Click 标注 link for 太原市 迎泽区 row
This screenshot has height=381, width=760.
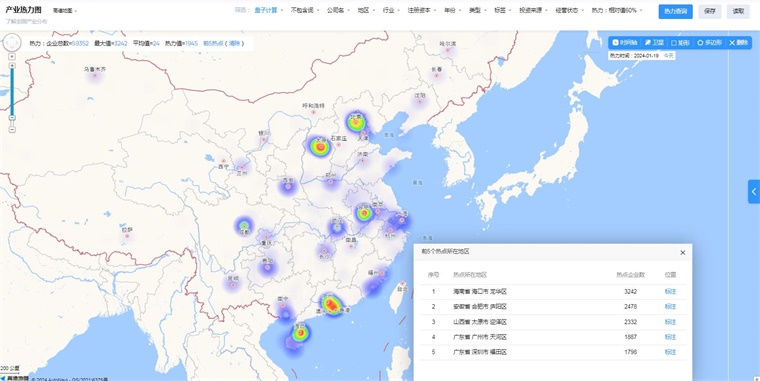(x=670, y=322)
